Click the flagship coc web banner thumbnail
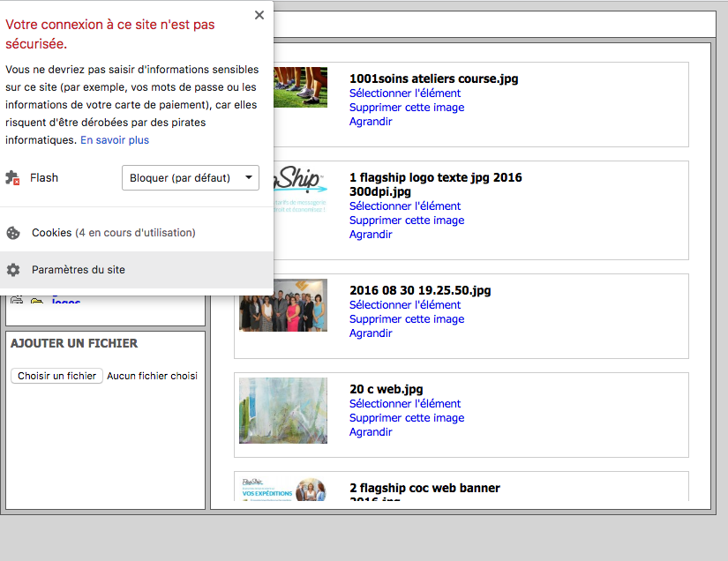The height and width of the screenshot is (561, 728). point(283,489)
